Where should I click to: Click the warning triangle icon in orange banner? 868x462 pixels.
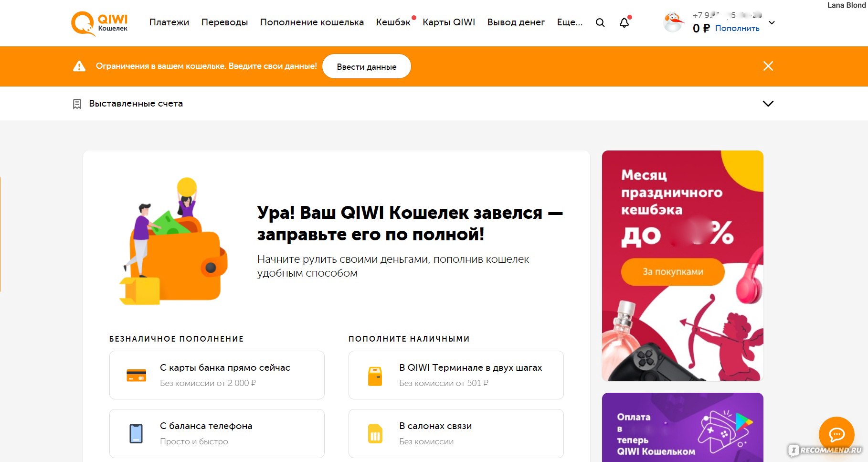coord(79,66)
